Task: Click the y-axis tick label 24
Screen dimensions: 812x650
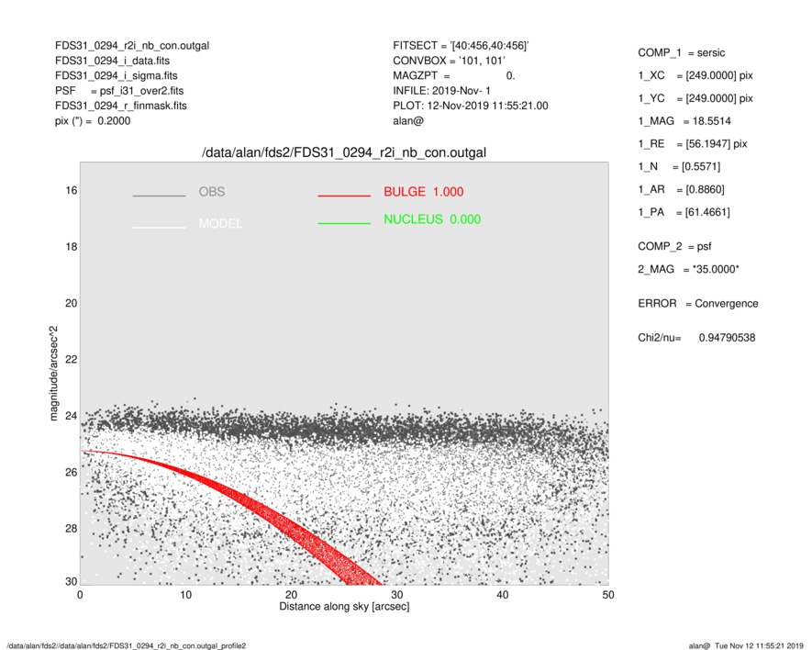Action: 72,416
